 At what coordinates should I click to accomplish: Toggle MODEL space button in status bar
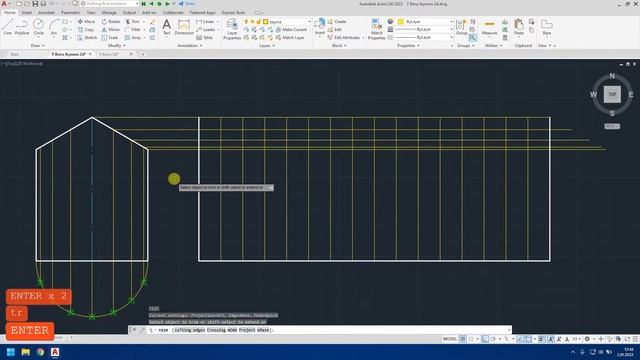pyautogui.click(x=450, y=339)
